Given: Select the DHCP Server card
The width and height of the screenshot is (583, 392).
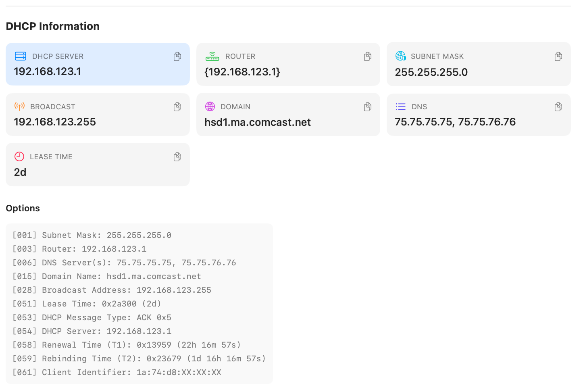Looking at the screenshot, I should point(98,64).
